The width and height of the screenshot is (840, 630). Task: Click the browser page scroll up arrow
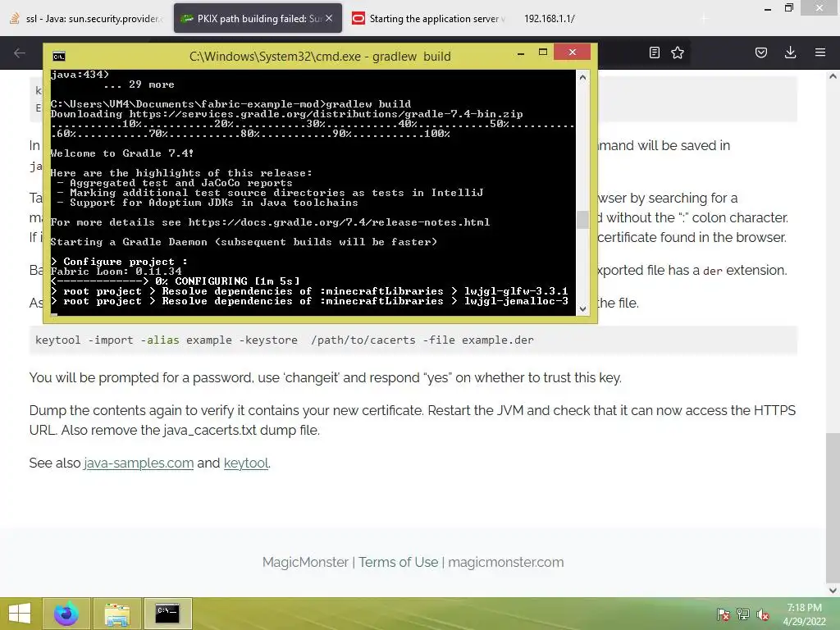tap(833, 76)
